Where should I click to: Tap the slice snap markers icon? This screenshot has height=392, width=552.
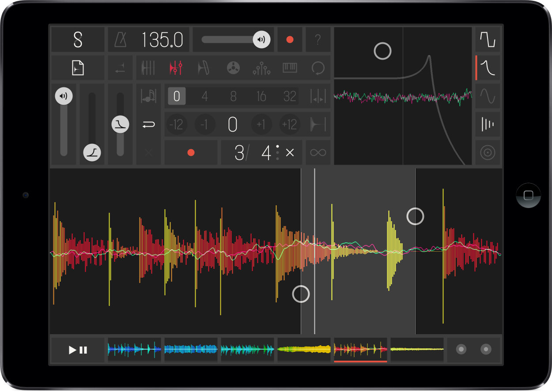(x=318, y=96)
